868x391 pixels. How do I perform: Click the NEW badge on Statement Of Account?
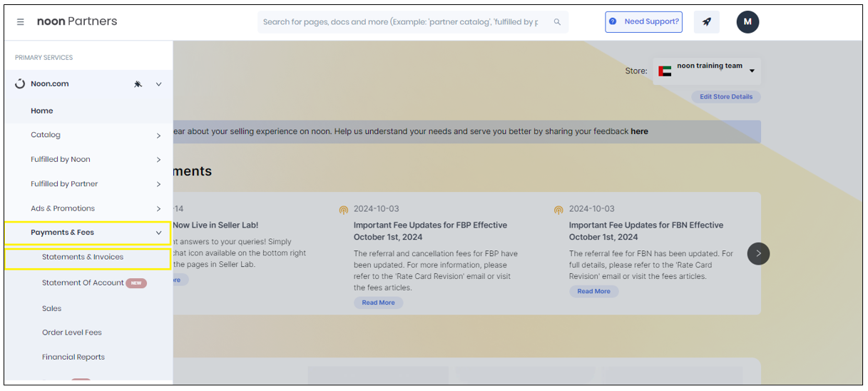(x=136, y=283)
